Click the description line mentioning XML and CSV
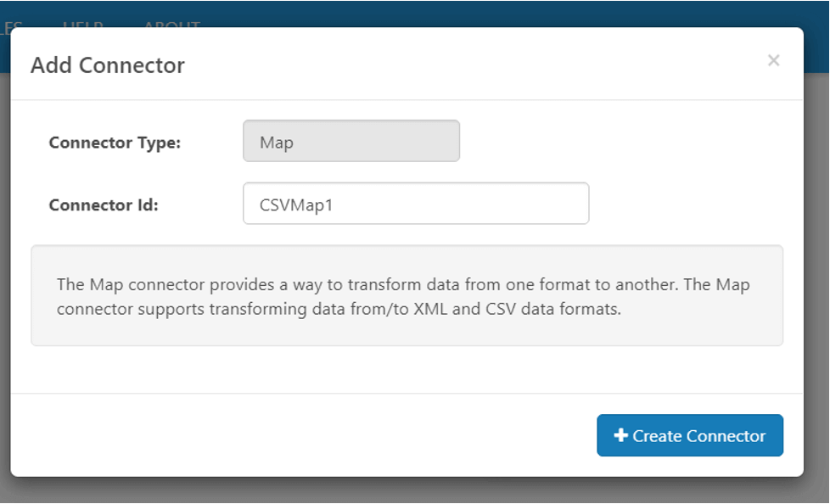Viewport: 830px width, 504px height. (339, 309)
